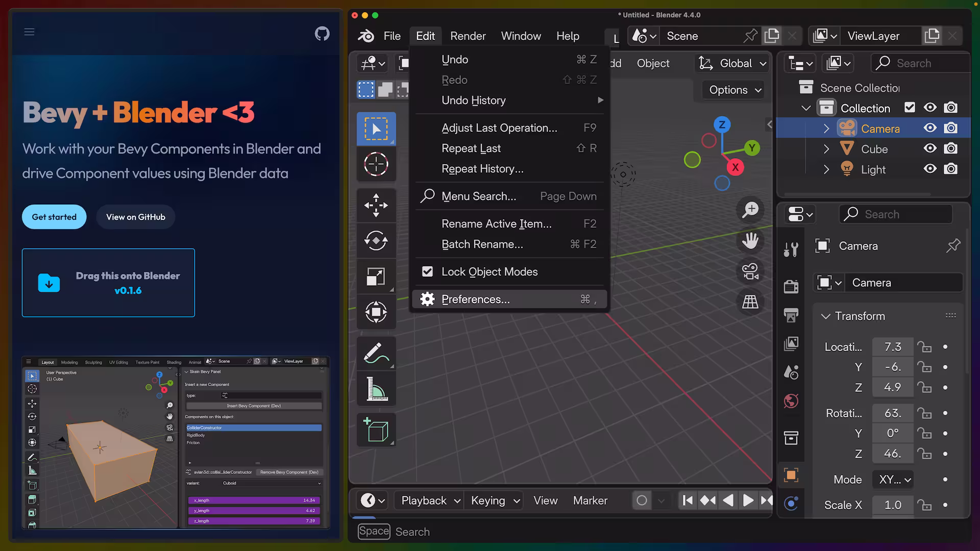Open the World properties tab
980x551 pixels.
click(791, 402)
